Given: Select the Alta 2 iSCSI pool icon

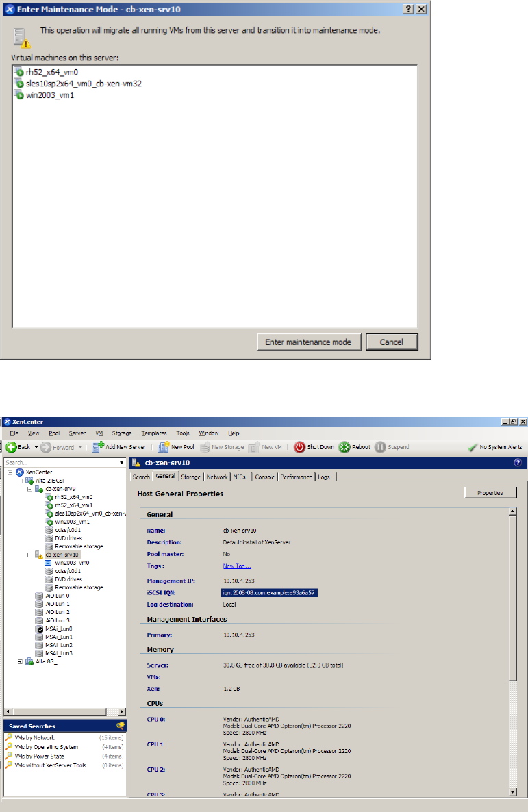Looking at the screenshot, I should click(x=29, y=481).
